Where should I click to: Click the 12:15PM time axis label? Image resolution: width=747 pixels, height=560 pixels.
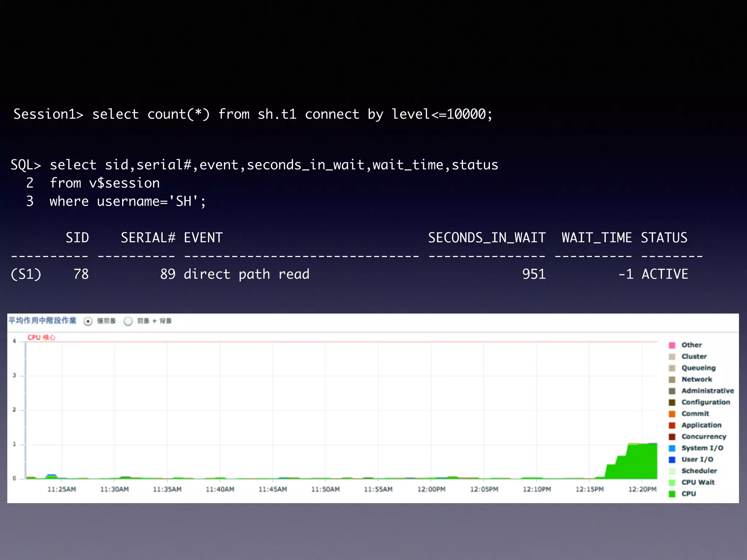click(589, 489)
